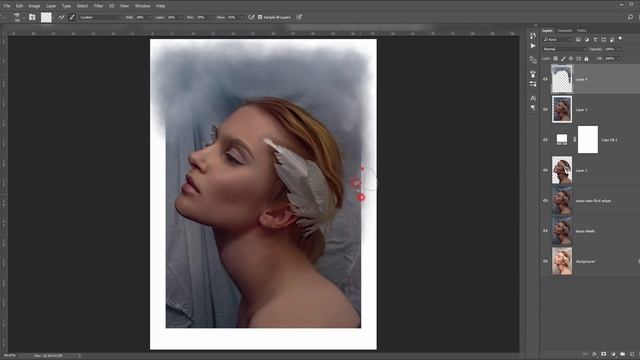640x360 pixels.
Task: Open the Opacity slider arrow
Action: (x=619, y=49)
